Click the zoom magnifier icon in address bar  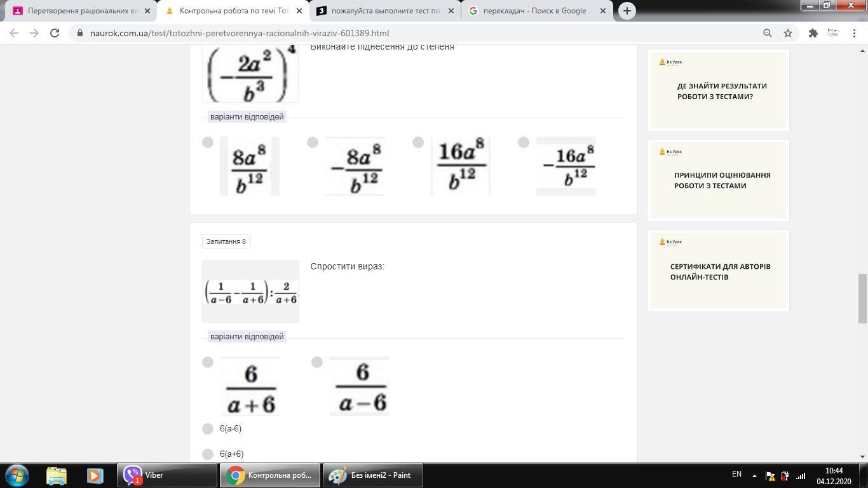pyautogui.click(x=767, y=33)
